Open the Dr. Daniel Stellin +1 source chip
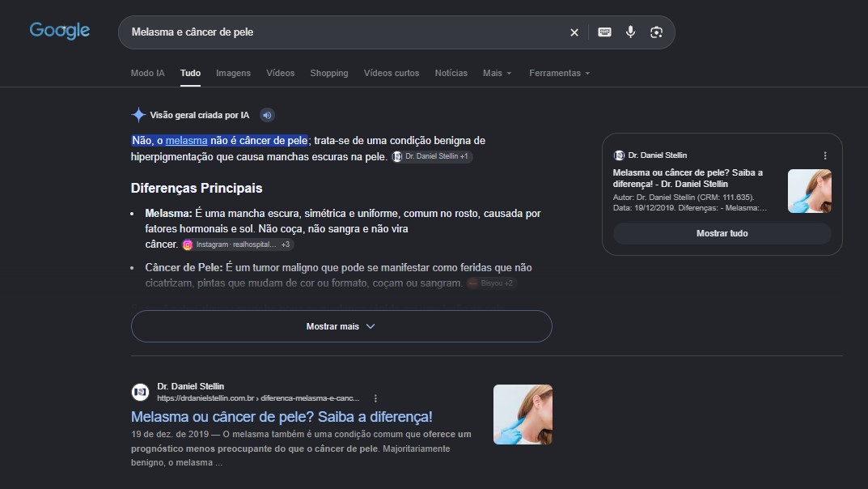Screen dimensions: 868x489 [432, 157]
